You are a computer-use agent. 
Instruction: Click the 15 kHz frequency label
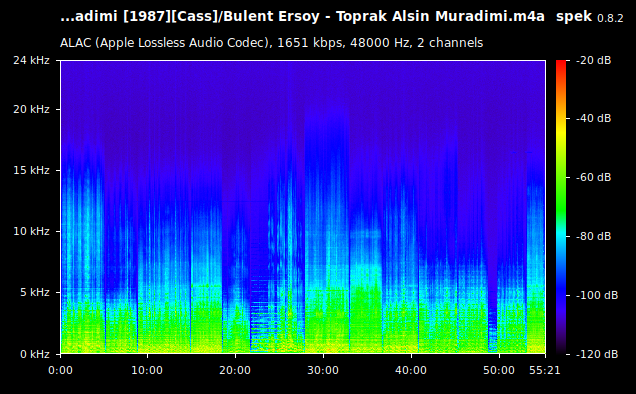pos(31,170)
